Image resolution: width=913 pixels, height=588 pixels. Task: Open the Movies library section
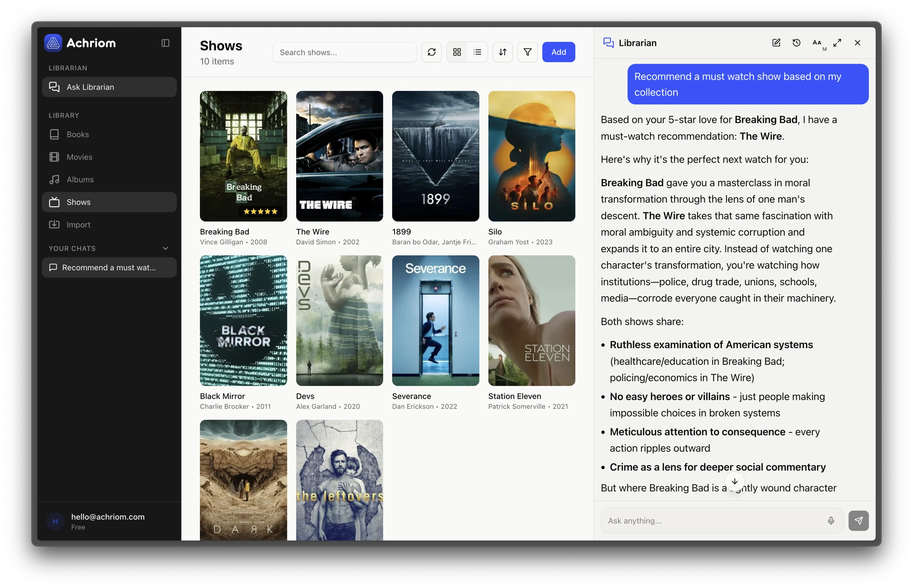pos(79,157)
